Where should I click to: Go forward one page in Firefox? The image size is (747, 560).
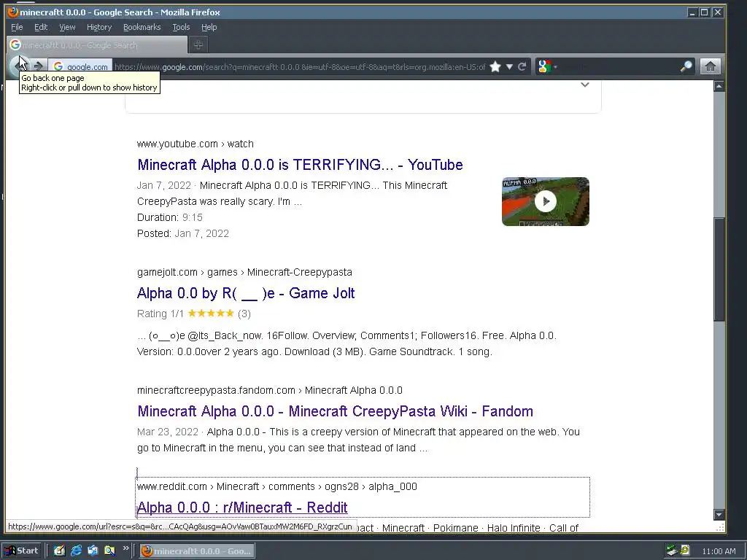pyautogui.click(x=38, y=66)
